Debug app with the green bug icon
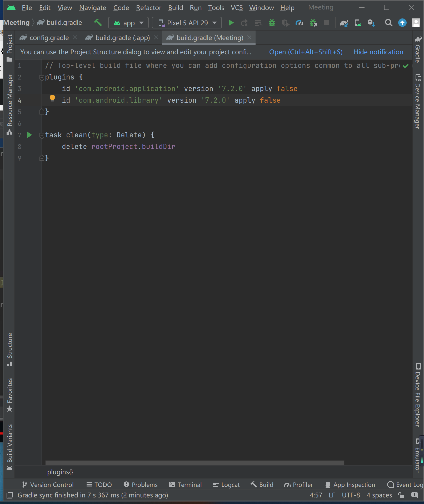This screenshot has width=424, height=504. click(x=272, y=23)
